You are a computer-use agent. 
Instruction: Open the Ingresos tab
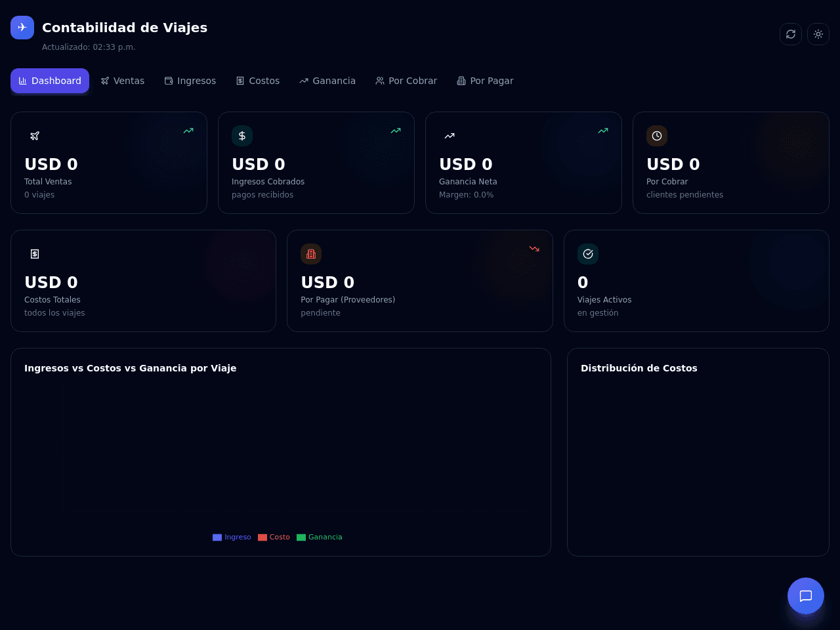(x=190, y=81)
